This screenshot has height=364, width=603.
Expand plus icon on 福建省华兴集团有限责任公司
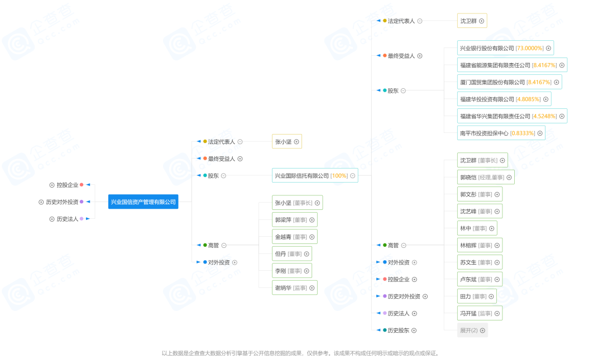[x=562, y=116]
